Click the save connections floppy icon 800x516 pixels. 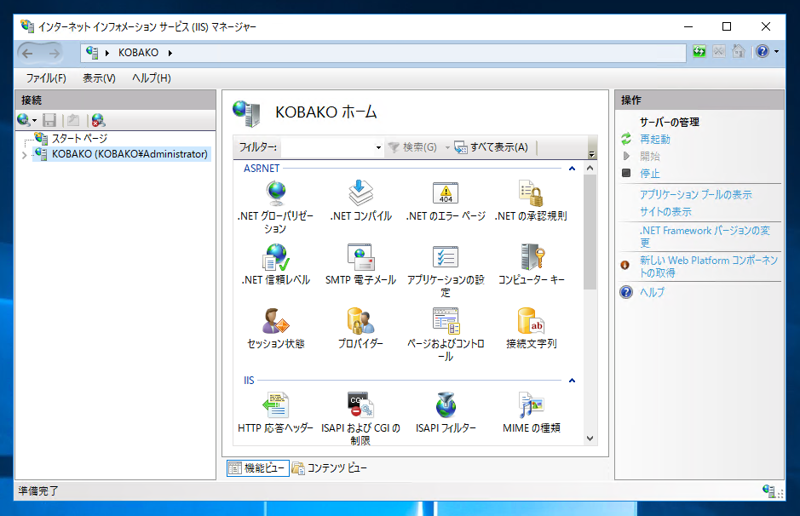[49, 120]
